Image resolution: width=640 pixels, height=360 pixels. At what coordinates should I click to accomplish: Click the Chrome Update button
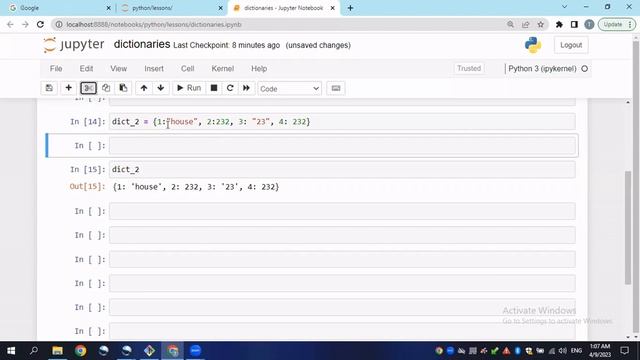click(x=617, y=24)
